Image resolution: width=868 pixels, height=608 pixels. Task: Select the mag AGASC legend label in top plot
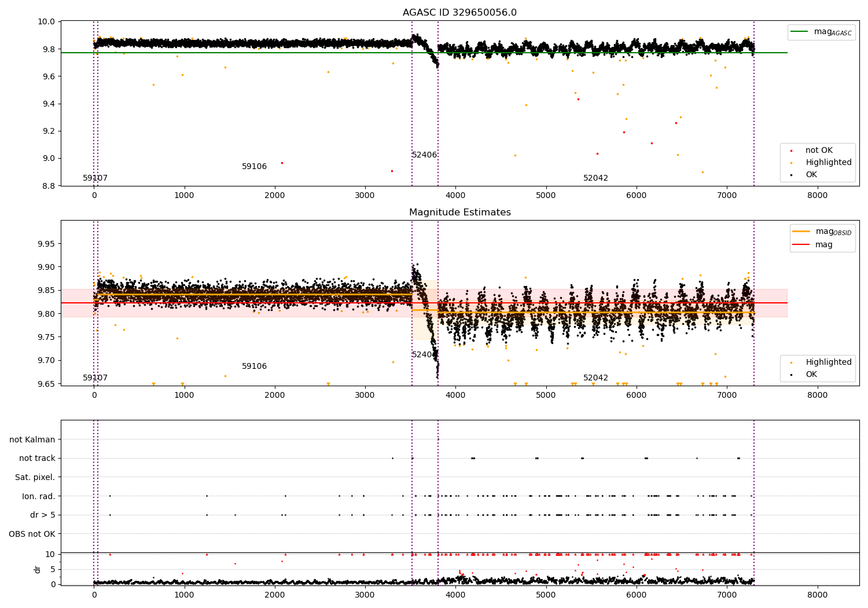[x=833, y=32]
